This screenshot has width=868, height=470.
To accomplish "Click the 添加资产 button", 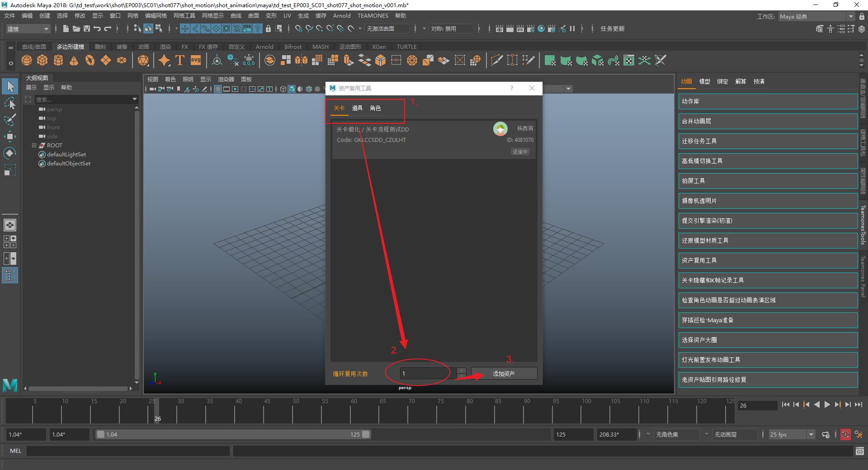I will click(504, 374).
